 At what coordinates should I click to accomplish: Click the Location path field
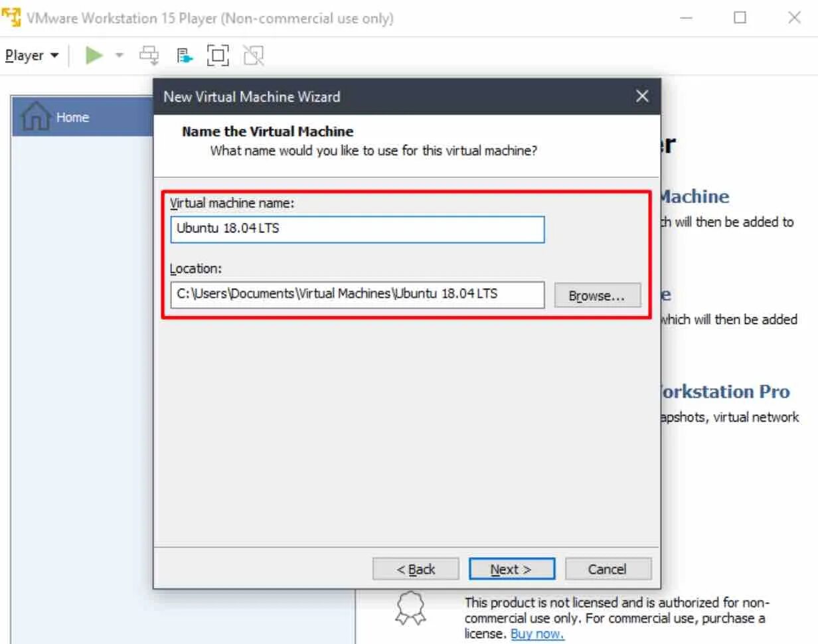pyautogui.click(x=357, y=295)
